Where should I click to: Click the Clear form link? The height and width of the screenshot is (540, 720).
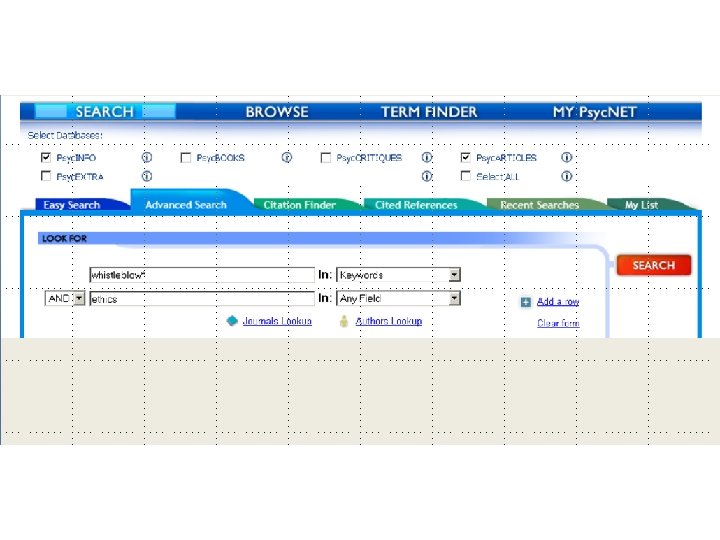[558, 323]
